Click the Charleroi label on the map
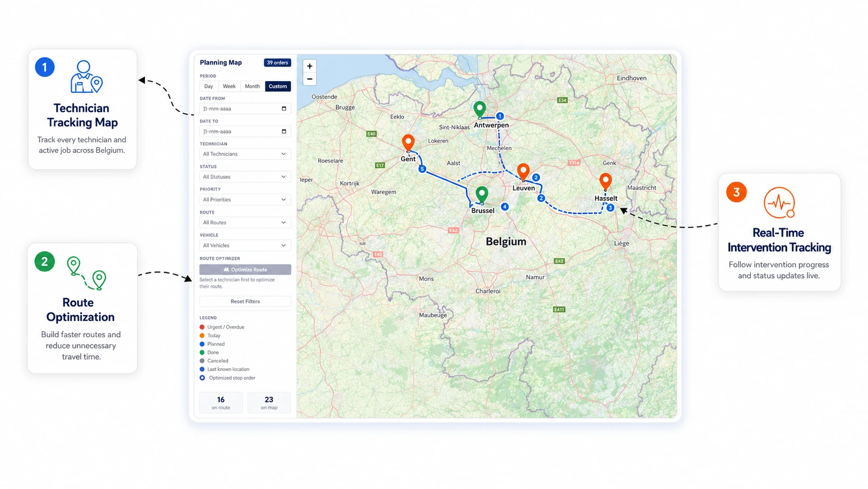Viewport: 868px width, 489px height. tap(488, 292)
